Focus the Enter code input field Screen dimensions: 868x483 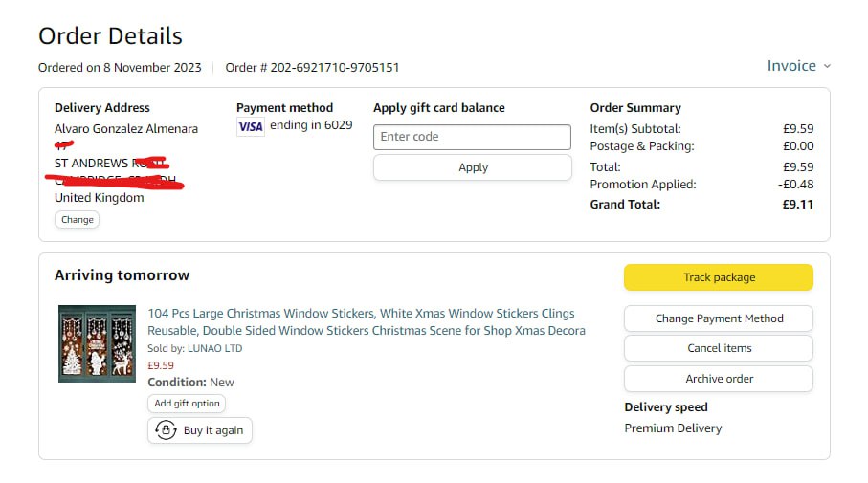pyautogui.click(x=472, y=137)
